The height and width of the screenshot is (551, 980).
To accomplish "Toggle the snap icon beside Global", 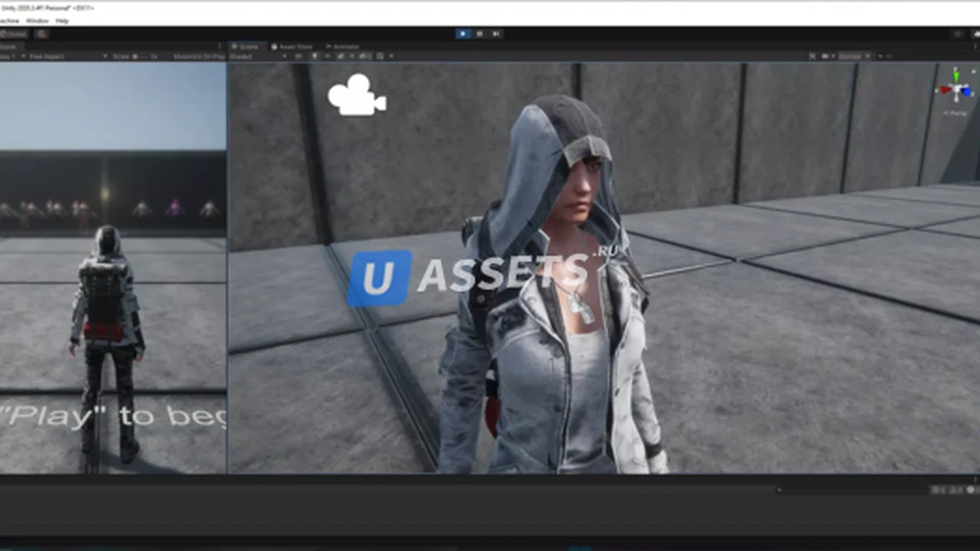I will coord(41,34).
